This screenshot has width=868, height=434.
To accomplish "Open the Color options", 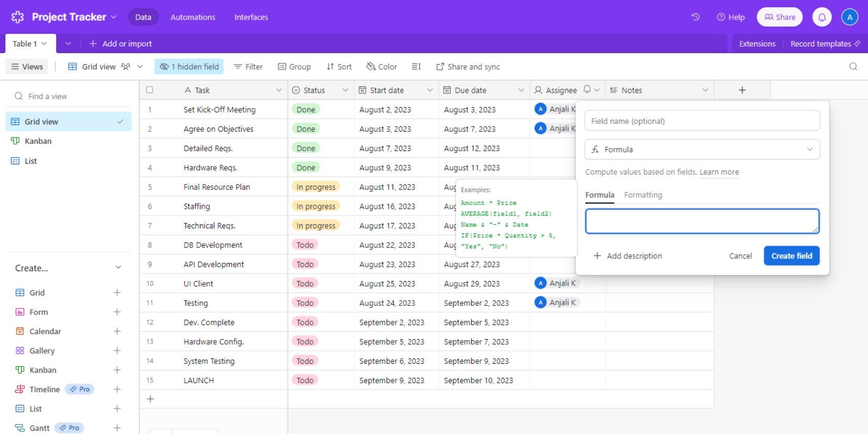I will 381,67.
